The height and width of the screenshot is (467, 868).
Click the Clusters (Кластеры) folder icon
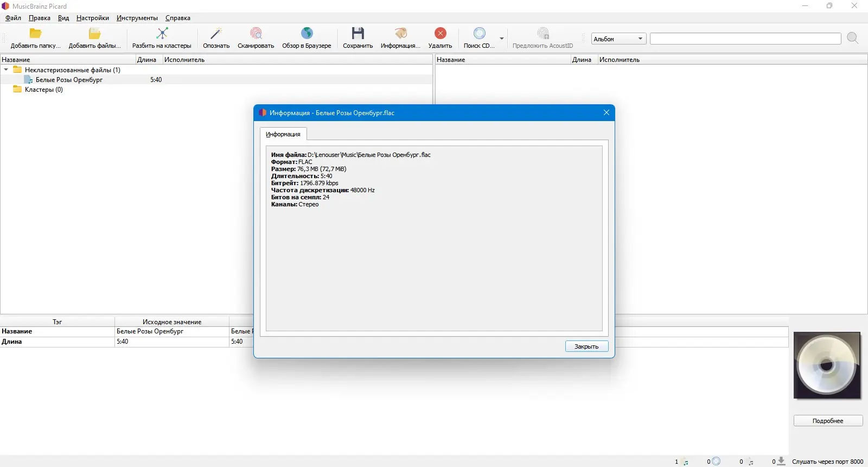[17, 90]
